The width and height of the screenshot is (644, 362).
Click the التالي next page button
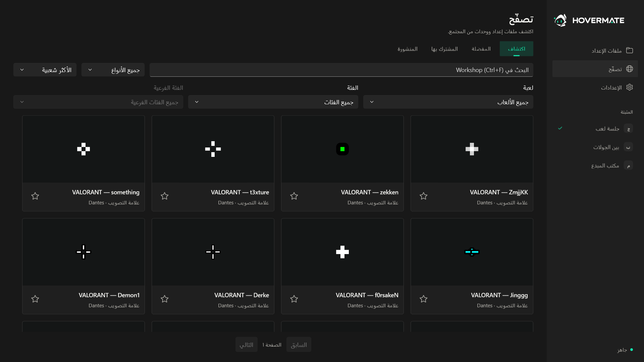(x=247, y=345)
